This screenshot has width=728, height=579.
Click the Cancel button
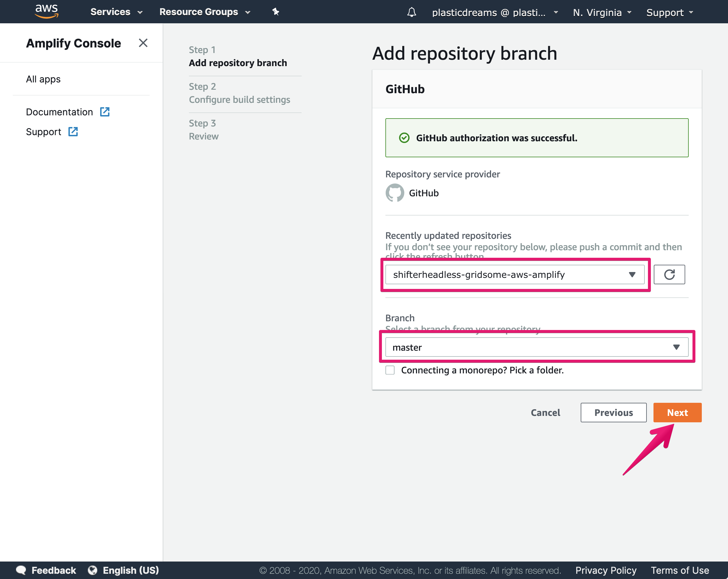point(545,412)
